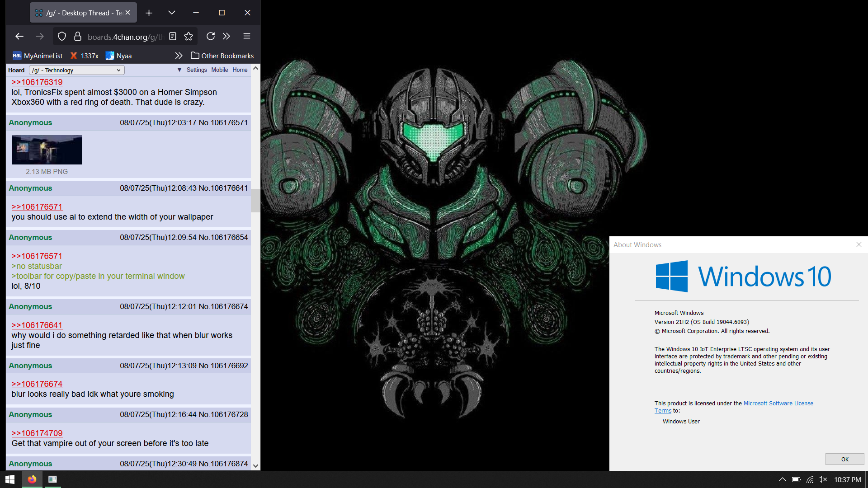Open the 4chan Settings link
Screen dimensions: 868x488
(197, 70)
